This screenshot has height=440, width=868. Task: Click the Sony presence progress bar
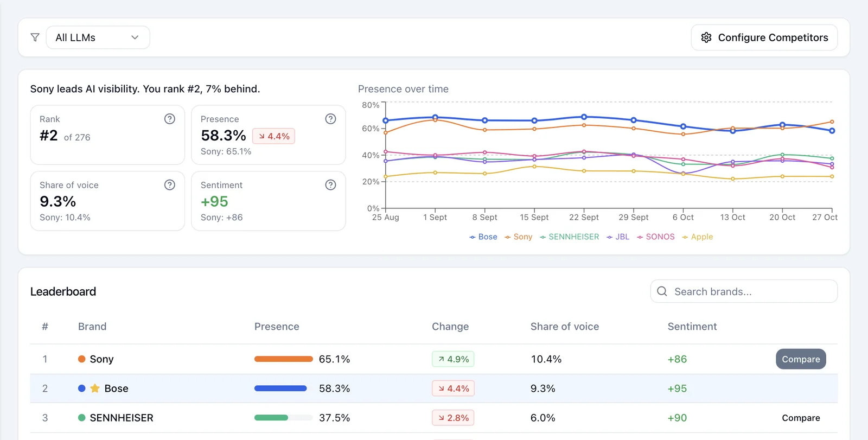284,359
